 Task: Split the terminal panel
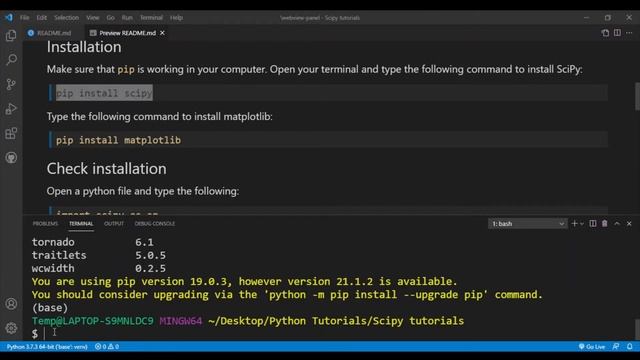point(593,224)
